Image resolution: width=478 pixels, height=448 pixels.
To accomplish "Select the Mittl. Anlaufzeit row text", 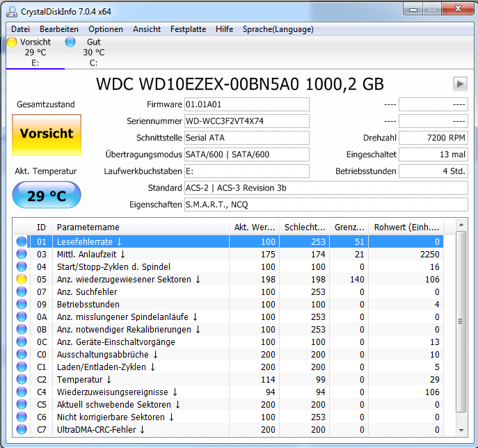I will tap(91, 254).
